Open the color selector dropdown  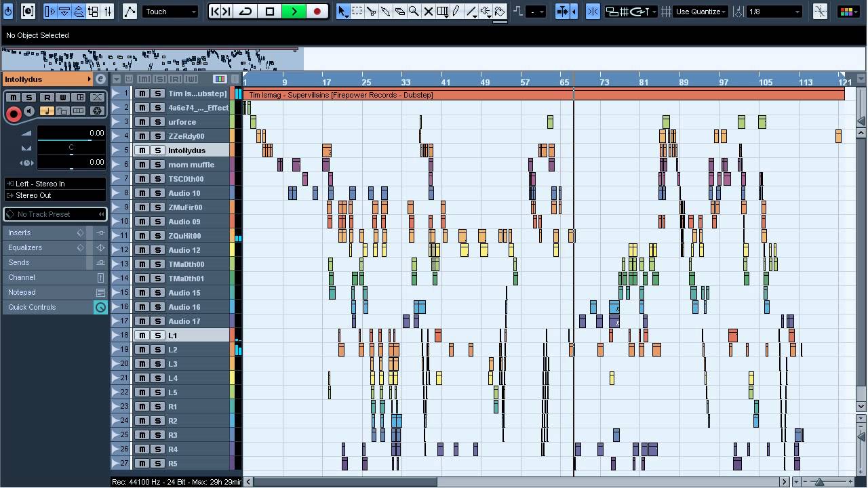tap(848, 12)
